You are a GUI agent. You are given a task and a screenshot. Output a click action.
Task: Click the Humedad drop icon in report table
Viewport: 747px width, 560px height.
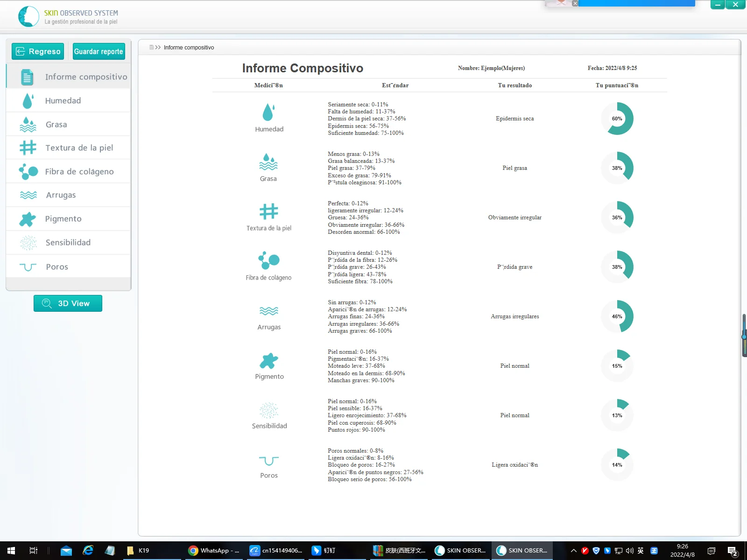268,112
